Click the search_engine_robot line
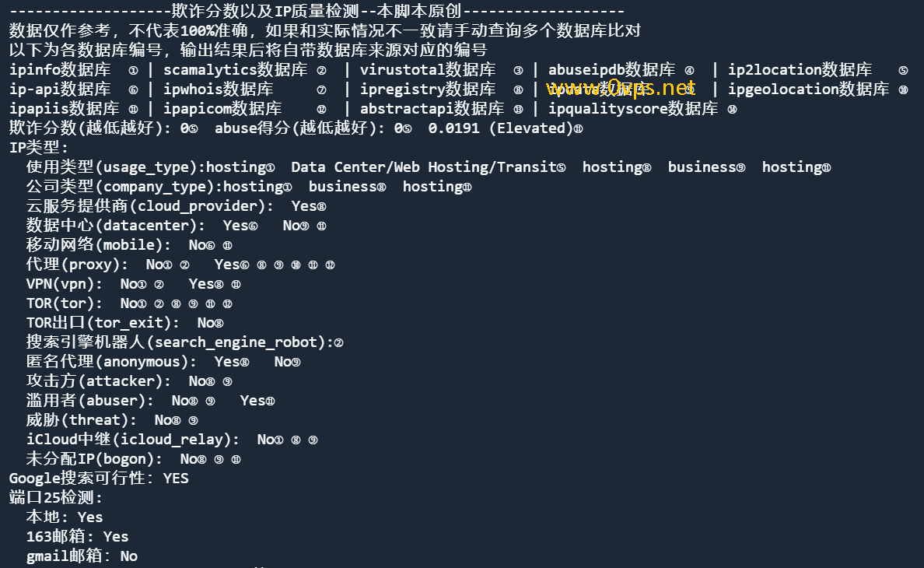Screen dimensions: 924x568 coord(184,342)
